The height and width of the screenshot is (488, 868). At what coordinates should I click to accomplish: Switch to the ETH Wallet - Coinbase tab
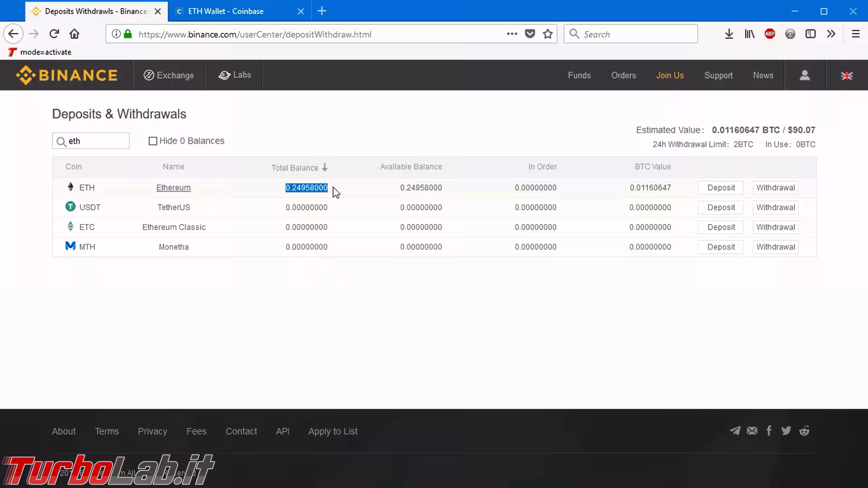226,11
